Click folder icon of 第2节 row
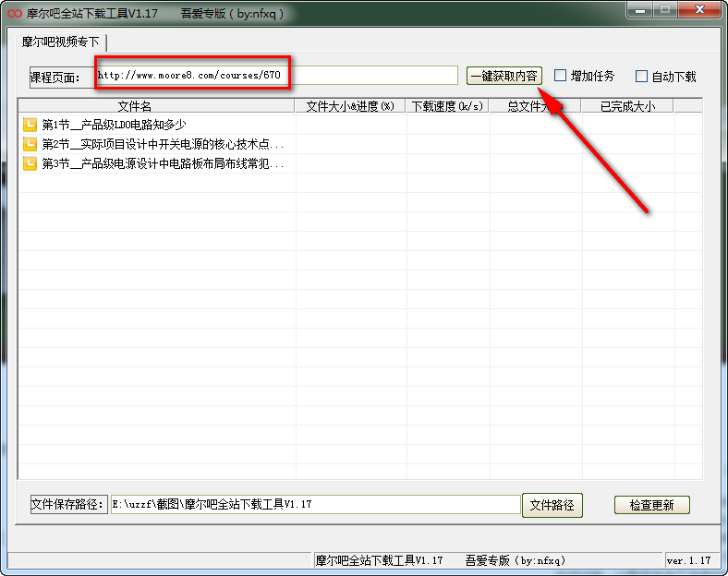Viewport: 728px width, 576px height. [30, 144]
